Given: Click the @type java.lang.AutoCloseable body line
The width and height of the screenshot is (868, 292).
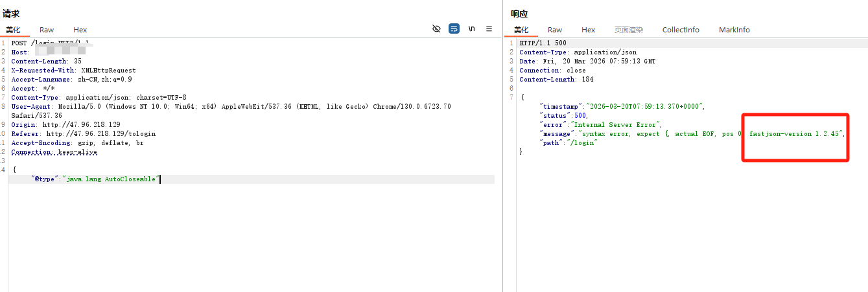Looking at the screenshot, I should [95, 179].
